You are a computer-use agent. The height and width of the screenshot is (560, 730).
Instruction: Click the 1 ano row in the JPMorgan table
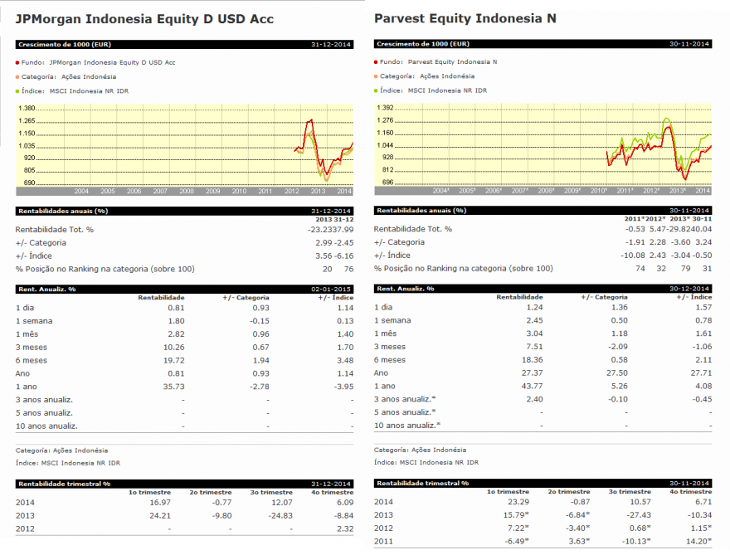pos(184,387)
